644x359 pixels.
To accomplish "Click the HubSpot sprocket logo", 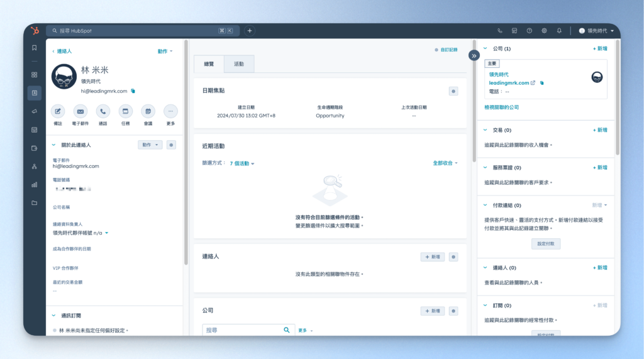I will click(x=35, y=30).
